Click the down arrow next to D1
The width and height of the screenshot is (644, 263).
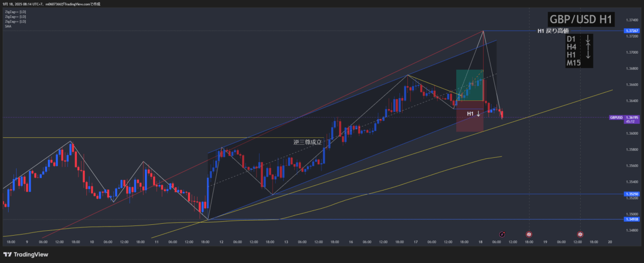click(x=588, y=39)
